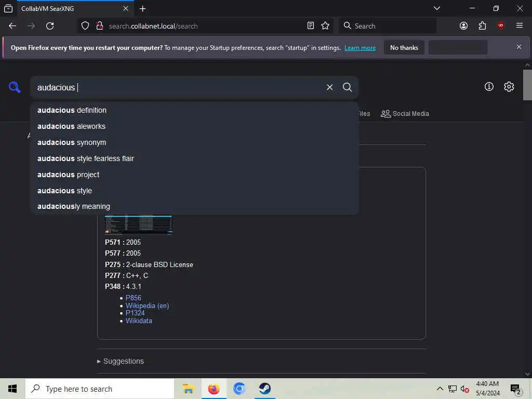Dismiss the startup notification bar
This screenshot has height=399, width=532.
click(x=519, y=47)
